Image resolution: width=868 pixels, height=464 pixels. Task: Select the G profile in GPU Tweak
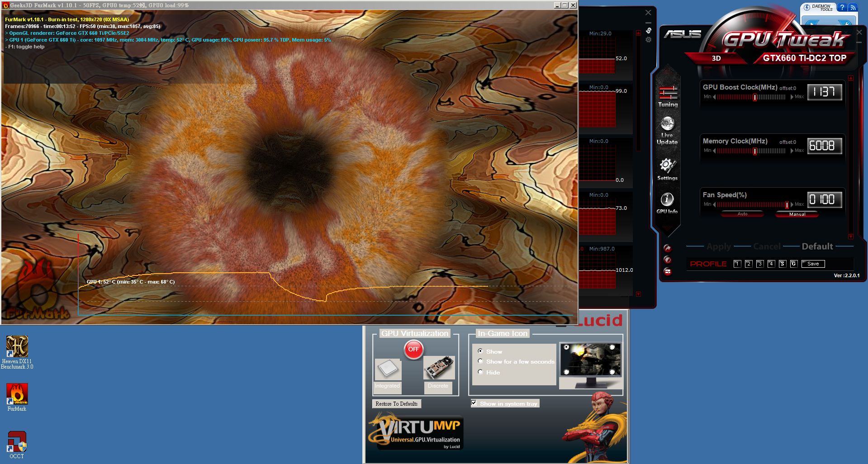[x=794, y=264]
